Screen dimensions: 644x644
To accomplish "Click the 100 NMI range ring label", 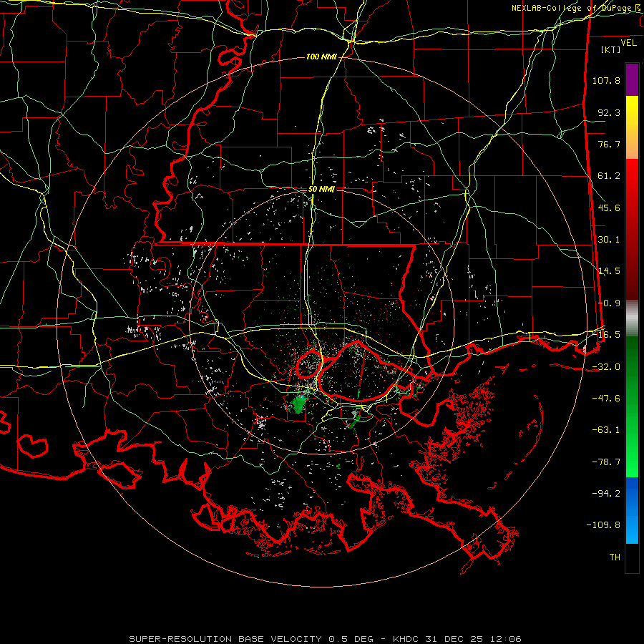I will pos(321,57).
